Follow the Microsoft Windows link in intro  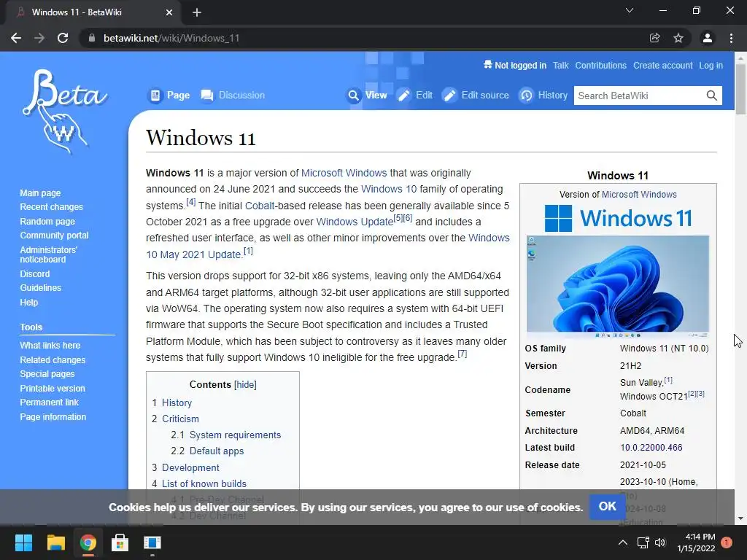[x=344, y=173]
